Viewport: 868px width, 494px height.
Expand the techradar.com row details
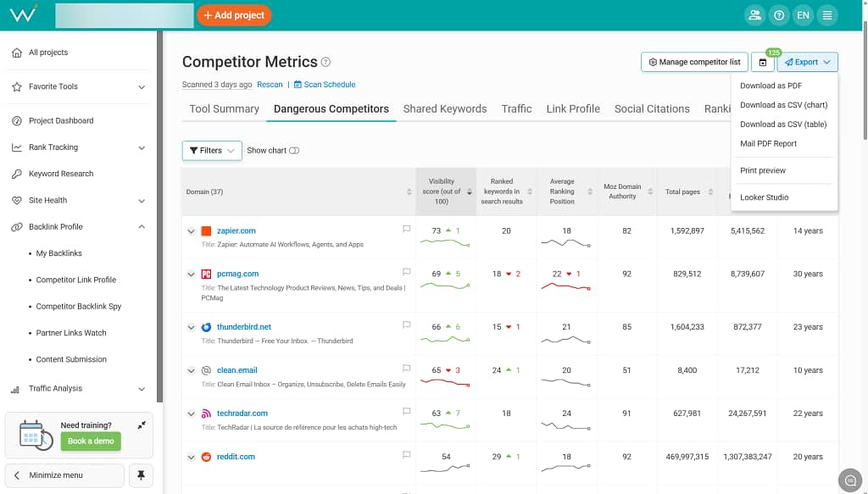point(191,414)
